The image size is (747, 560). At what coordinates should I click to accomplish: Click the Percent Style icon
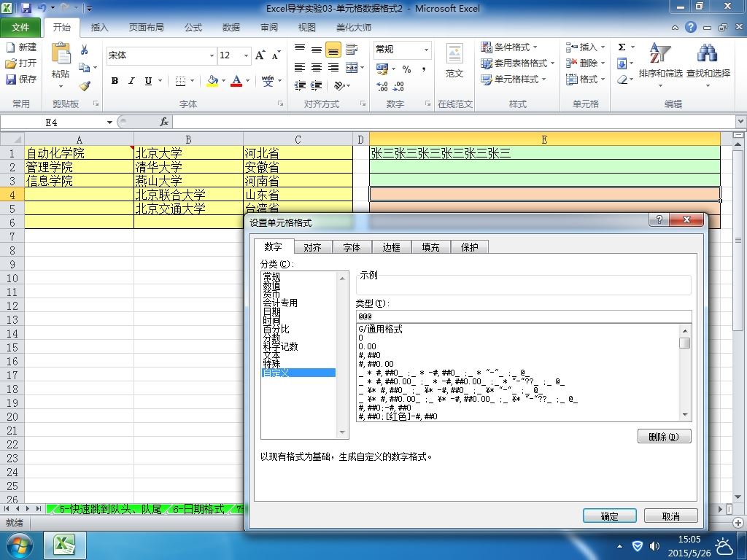pyautogui.click(x=406, y=69)
